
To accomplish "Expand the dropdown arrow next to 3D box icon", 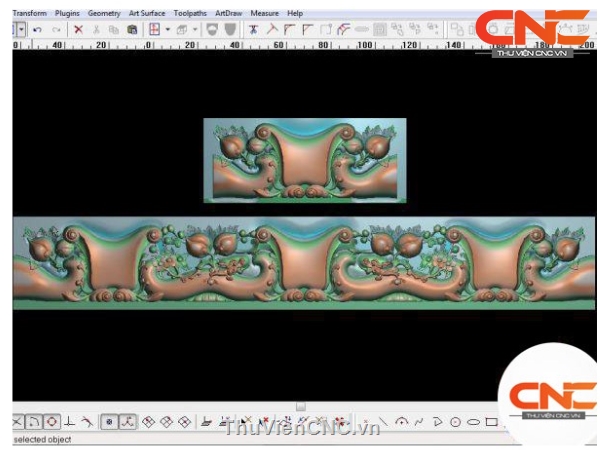I will (195, 30).
